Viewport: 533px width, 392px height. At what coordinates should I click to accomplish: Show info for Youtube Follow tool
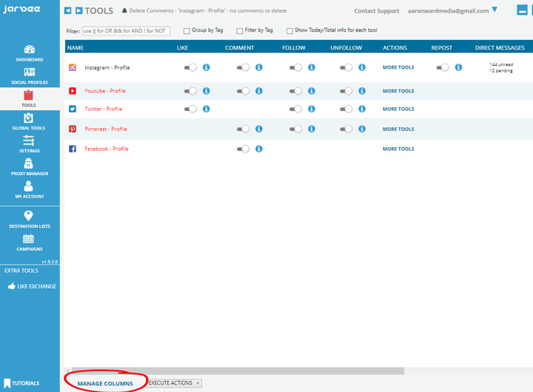(312, 91)
